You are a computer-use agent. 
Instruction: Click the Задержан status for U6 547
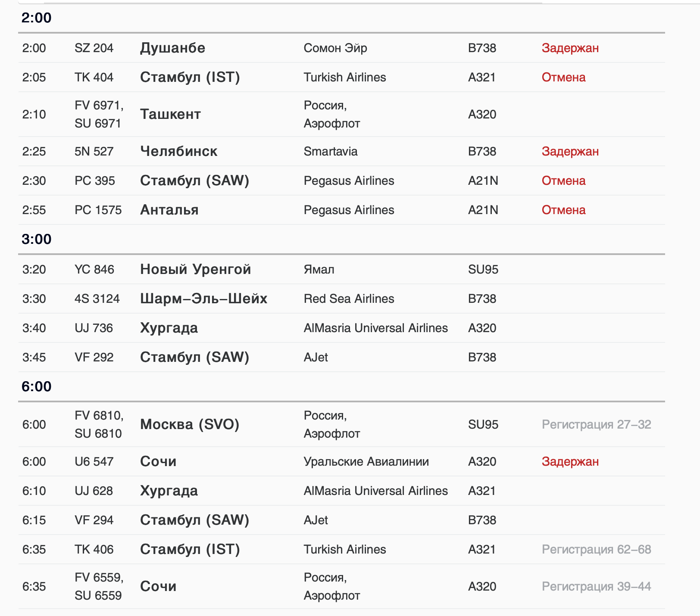(570, 461)
